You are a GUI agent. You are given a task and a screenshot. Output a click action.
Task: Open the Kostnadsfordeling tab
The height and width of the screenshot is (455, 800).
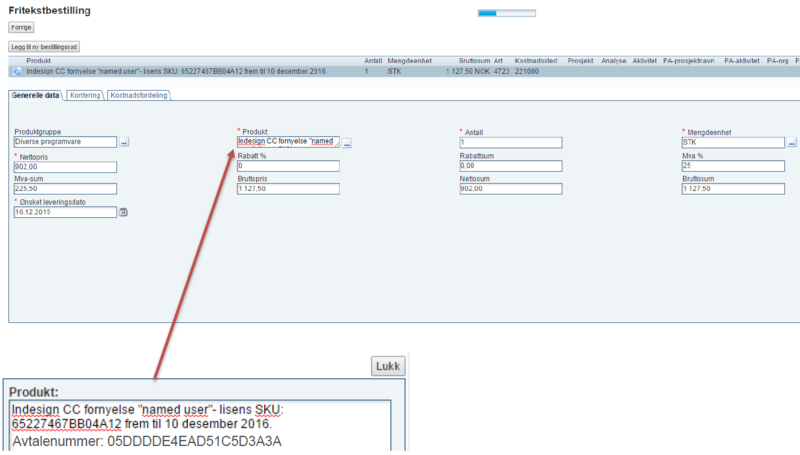coord(139,95)
